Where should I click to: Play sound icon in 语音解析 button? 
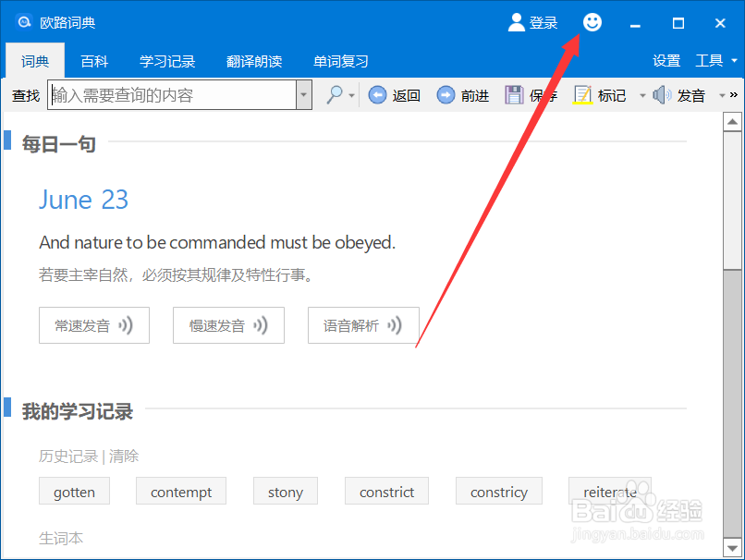click(395, 325)
